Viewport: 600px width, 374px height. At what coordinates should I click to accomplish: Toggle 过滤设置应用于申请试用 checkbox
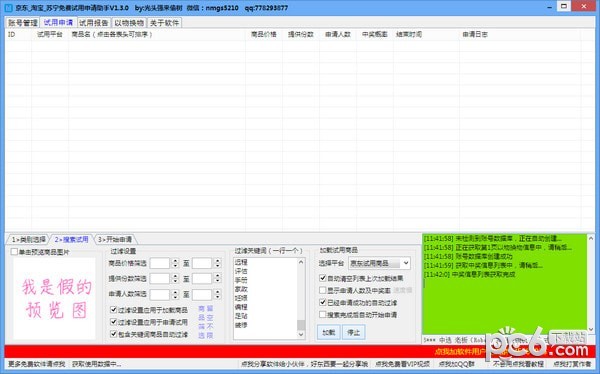(113, 322)
